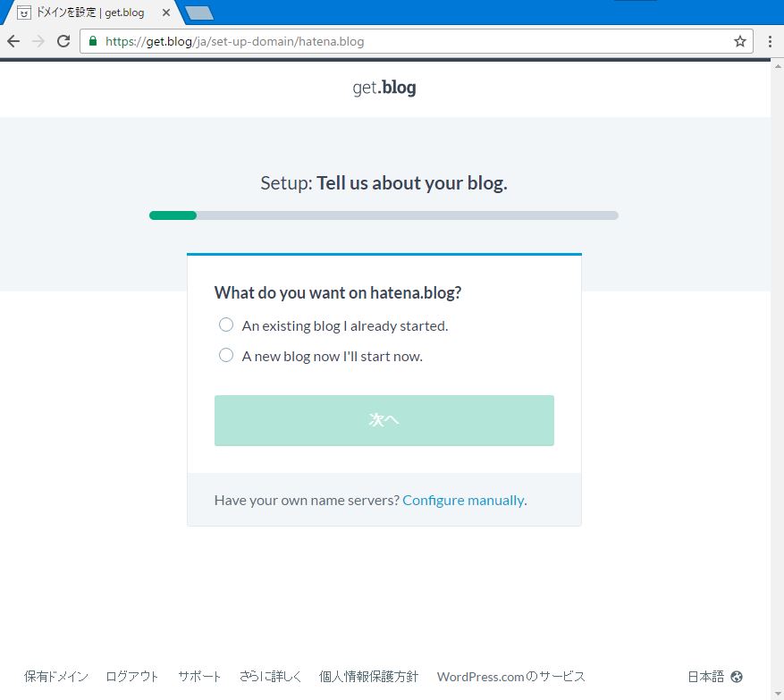Image resolution: width=784 pixels, height=700 pixels.
Task: Open the サポート footer link
Action: pyautogui.click(x=199, y=677)
